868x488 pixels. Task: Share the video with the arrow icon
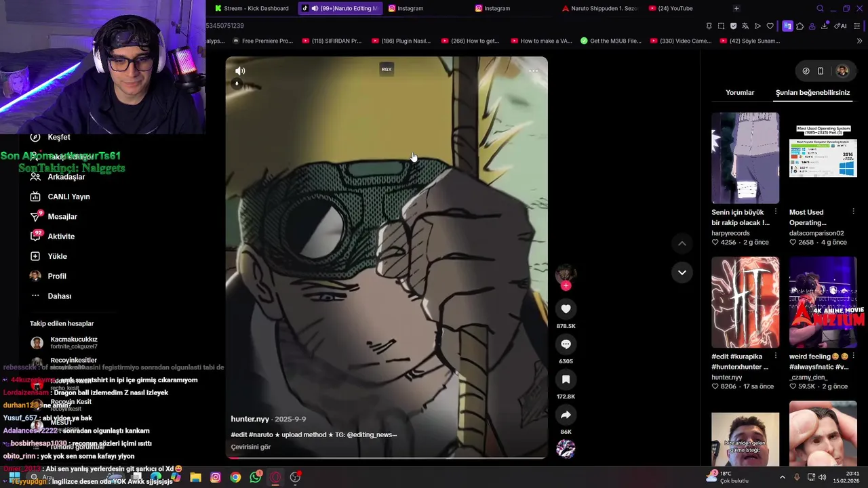click(566, 415)
